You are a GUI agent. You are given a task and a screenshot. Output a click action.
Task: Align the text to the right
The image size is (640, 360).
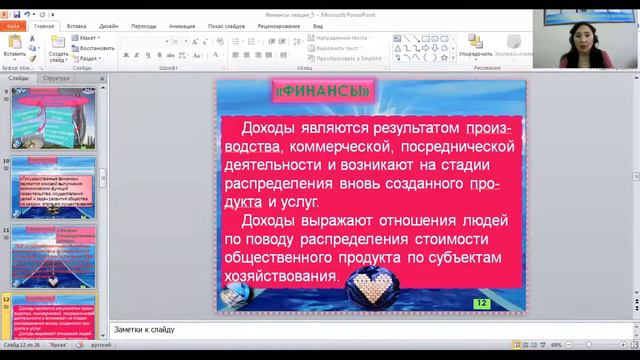pyautogui.click(x=258, y=55)
